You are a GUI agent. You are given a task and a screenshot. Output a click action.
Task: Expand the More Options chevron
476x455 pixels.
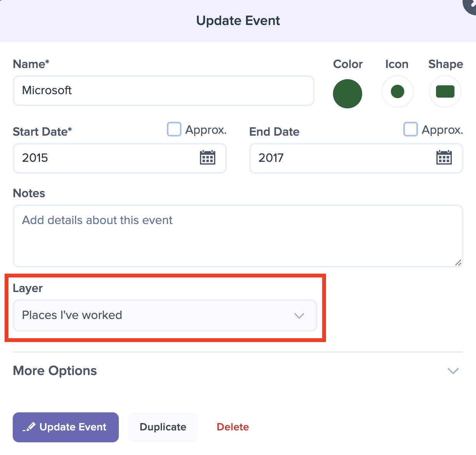453,371
